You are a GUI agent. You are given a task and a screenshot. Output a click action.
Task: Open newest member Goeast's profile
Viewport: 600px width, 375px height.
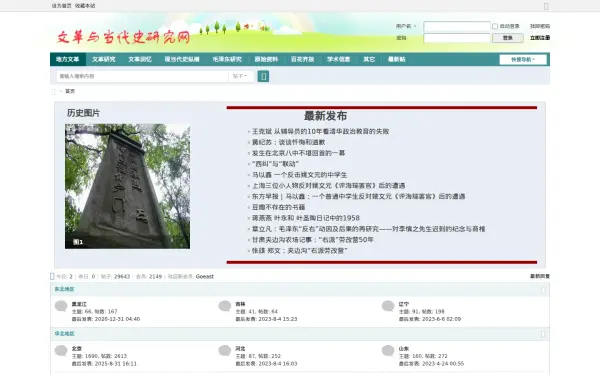(205, 276)
